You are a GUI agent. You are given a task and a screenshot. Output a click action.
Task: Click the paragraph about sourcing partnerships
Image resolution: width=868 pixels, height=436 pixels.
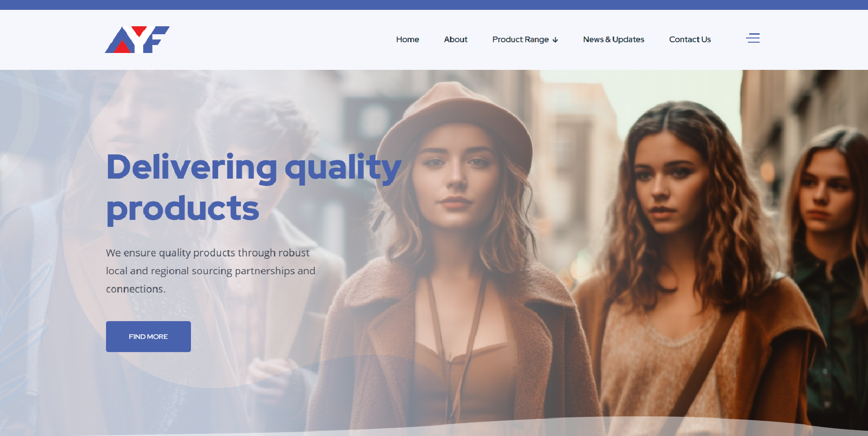(x=211, y=271)
